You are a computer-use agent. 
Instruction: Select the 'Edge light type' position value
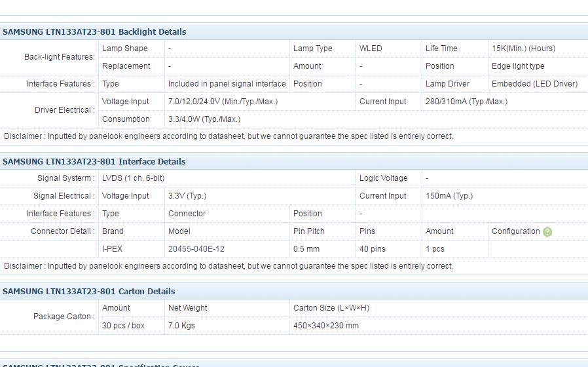[x=518, y=66]
